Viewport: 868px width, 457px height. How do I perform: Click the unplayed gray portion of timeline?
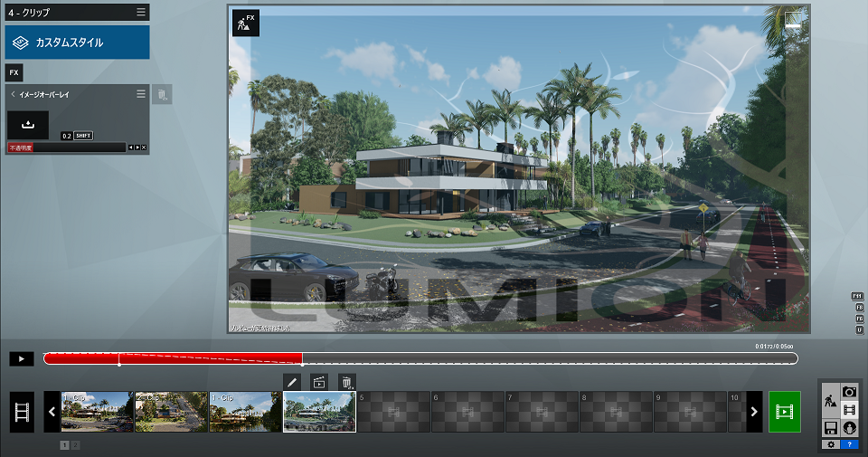pyautogui.click(x=550, y=358)
